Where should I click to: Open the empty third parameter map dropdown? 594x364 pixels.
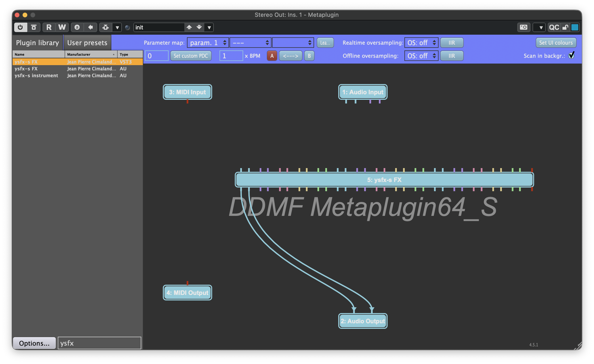pyautogui.click(x=293, y=43)
